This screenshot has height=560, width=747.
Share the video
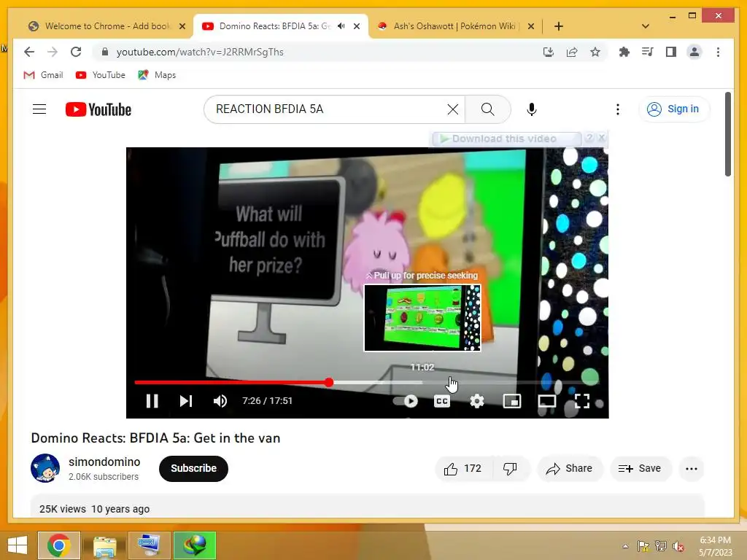[570, 469]
